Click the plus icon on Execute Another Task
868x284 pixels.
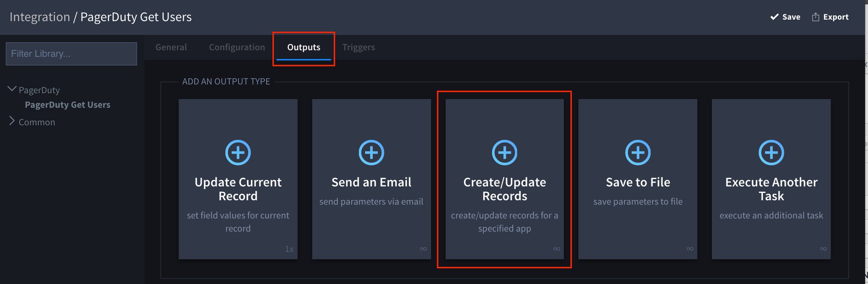pos(771,153)
